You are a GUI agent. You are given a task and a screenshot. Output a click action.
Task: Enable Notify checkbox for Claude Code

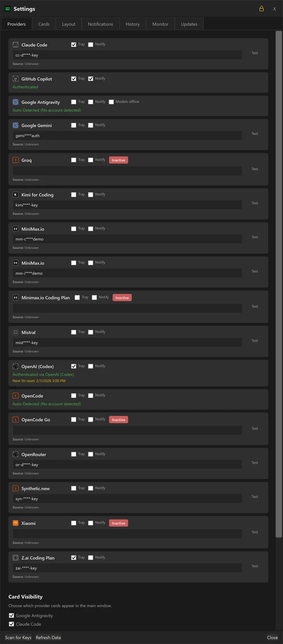pyautogui.click(x=91, y=45)
